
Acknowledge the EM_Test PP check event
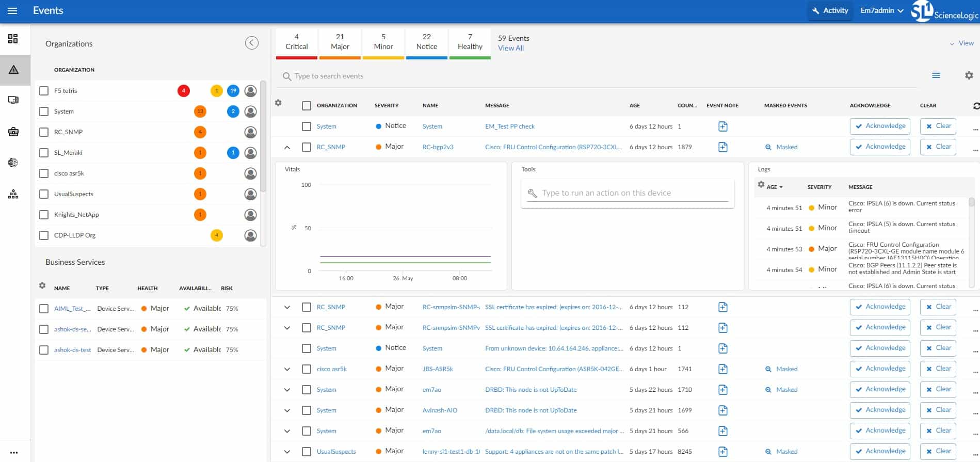880,126
